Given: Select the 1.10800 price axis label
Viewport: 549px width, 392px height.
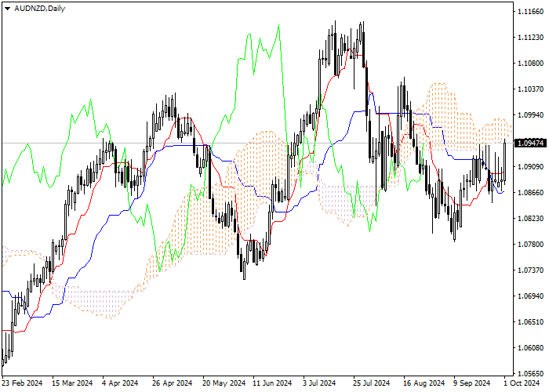Looking at the screenshot, I should coord(530,64).
